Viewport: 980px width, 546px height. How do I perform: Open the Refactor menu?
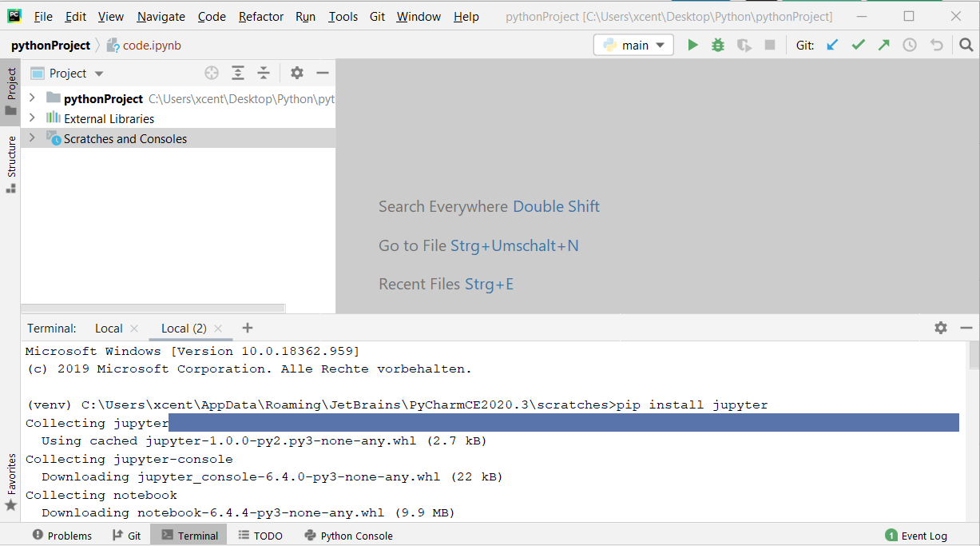[x=261, y=17]
